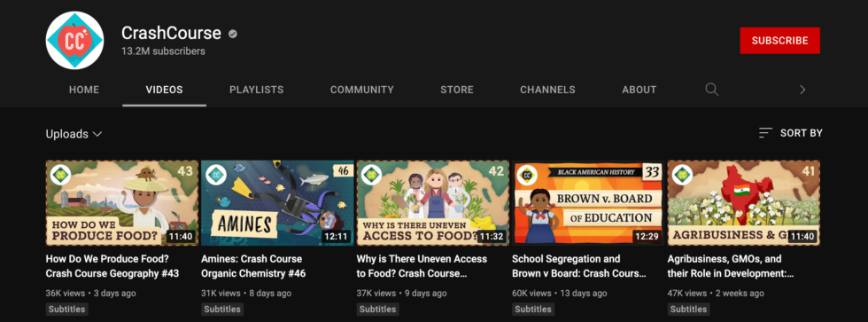The width and height of the screenshot is (868, 322).
Task: Click the 12:11 duration on Amines thumbnail
Action: point(336,237)
